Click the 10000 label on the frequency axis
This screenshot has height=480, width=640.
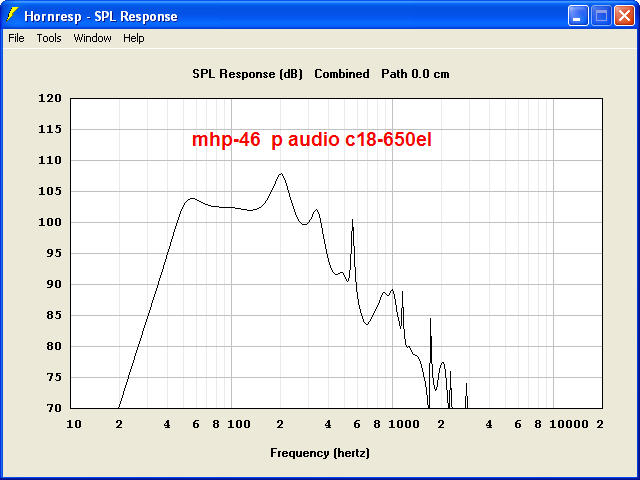(569, 424)
